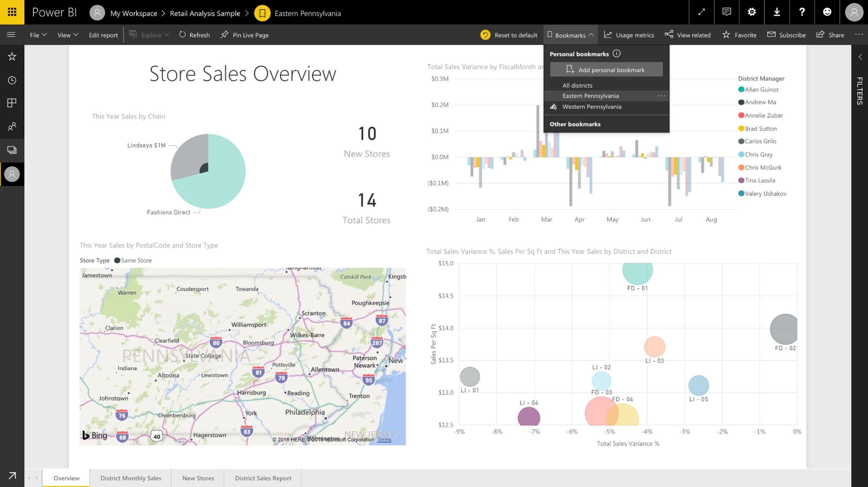Open the notifications comment icon

(x=727, y=12)
